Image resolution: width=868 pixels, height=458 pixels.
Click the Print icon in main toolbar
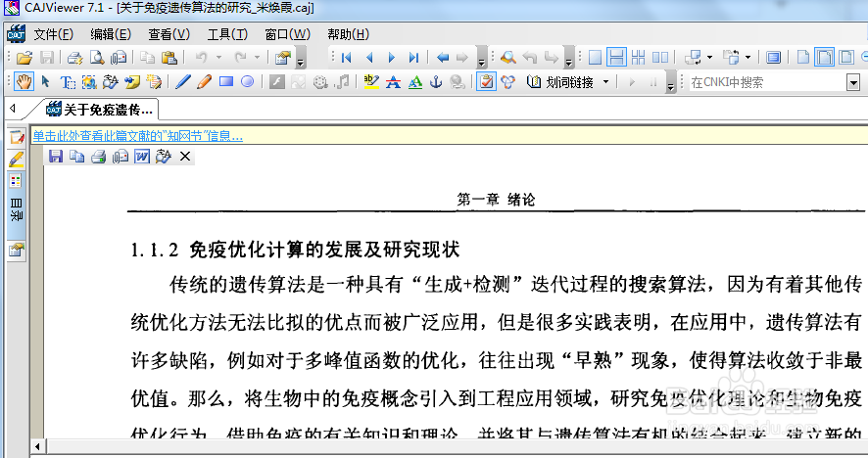(x=74, y=58)
